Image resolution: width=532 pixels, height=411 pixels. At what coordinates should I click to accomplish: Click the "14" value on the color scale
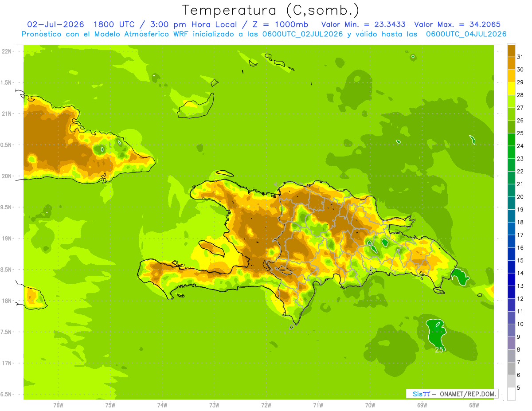click(520, 273)
